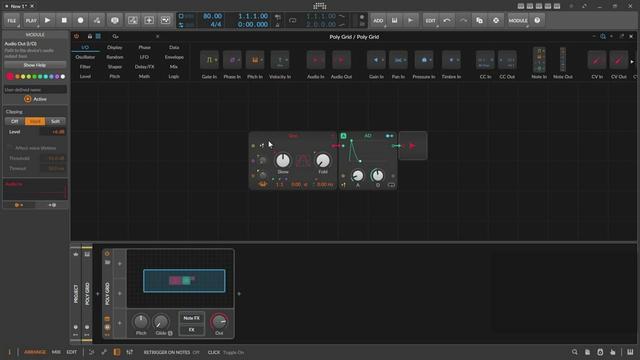
Task: Set Clipping mode to Hard
Action: coord(35,121)
